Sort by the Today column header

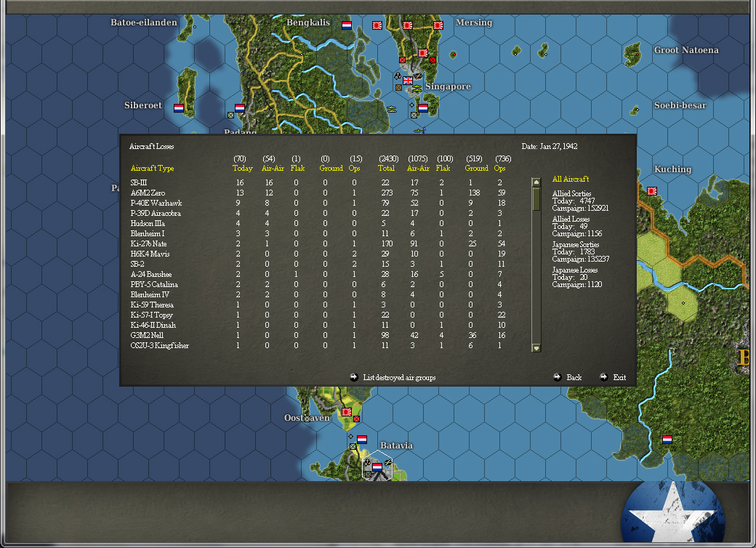[x=243, y=168]
